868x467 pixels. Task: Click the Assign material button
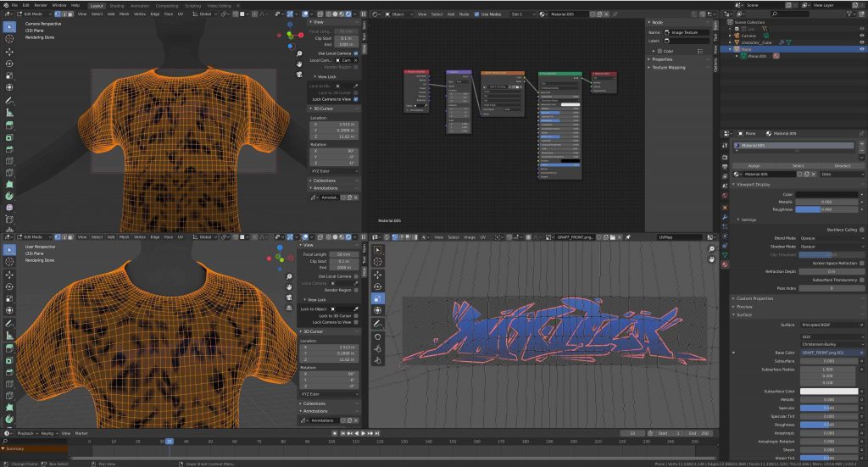click(753, 165)
